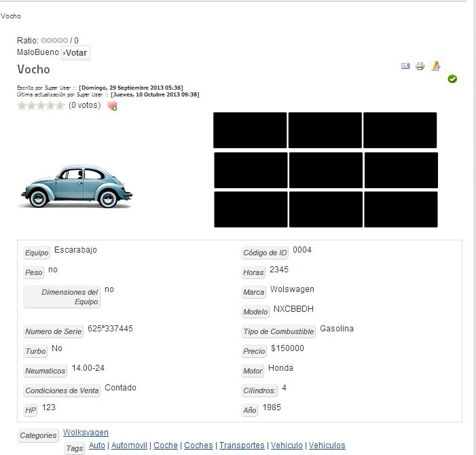The image size is (476, 455).
Task: Click the Equipo field label
Action: point(37,253)
